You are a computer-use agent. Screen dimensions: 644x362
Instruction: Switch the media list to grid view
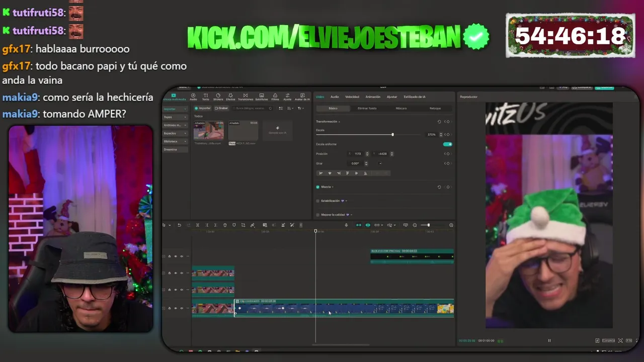pyautogui.click(x=281, y=108)
